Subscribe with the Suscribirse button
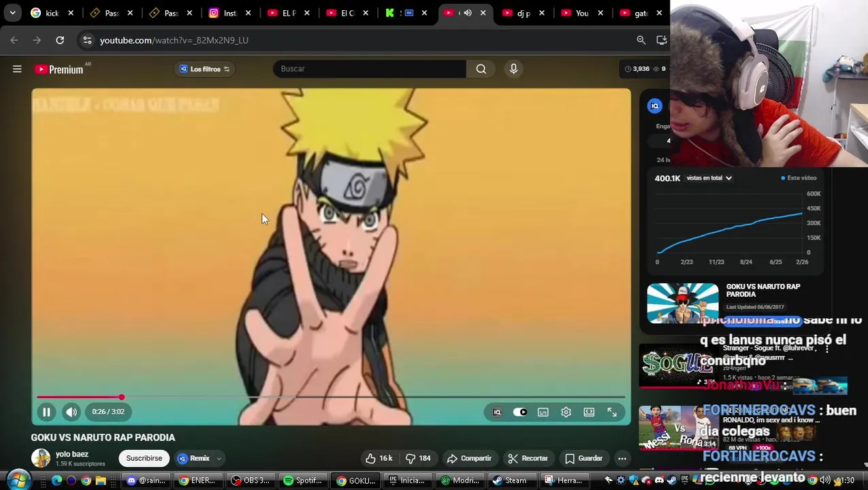This screenshot has width=868, height=490. tap(144, 458)
